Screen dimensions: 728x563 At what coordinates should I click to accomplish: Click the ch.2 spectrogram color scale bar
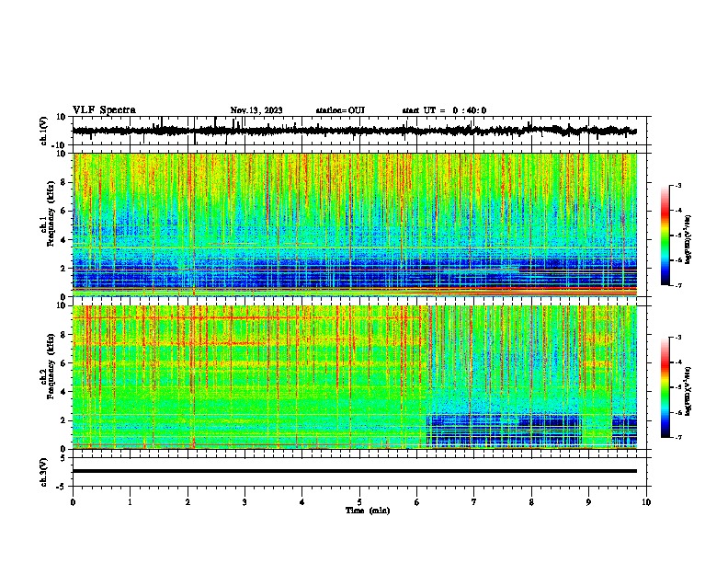point(665,387)
